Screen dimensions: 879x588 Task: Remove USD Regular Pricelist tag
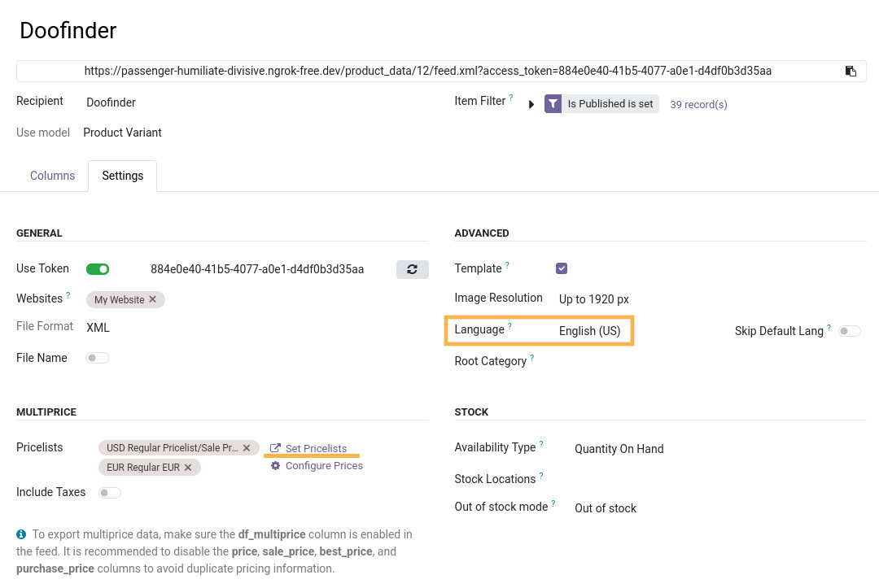tap(247, 448)
